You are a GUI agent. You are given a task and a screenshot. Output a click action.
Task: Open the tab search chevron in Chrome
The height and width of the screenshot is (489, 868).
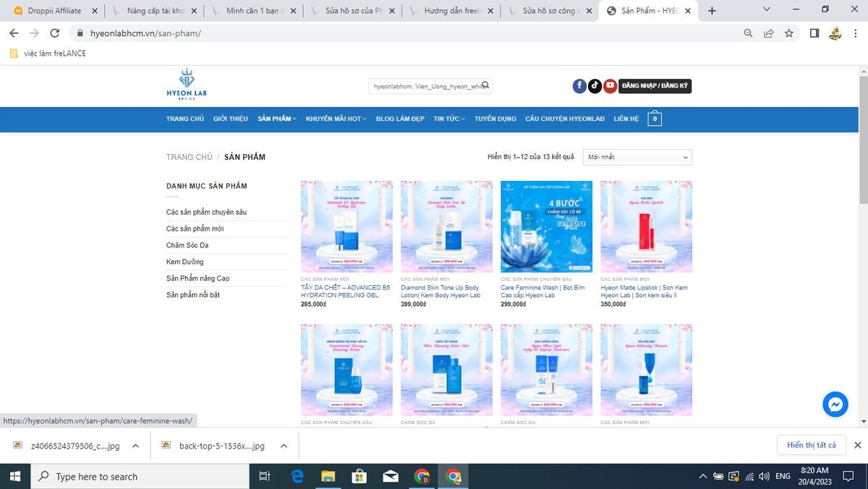767,10
